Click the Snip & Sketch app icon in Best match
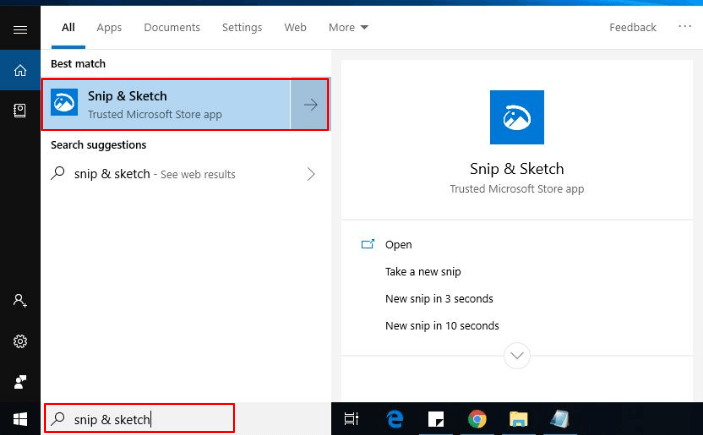 (65, 104)
